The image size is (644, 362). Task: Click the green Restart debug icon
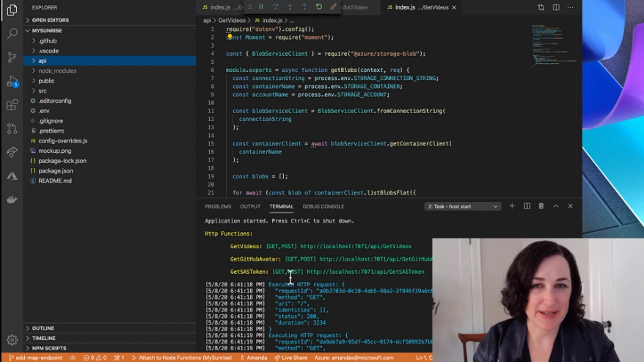318,7
